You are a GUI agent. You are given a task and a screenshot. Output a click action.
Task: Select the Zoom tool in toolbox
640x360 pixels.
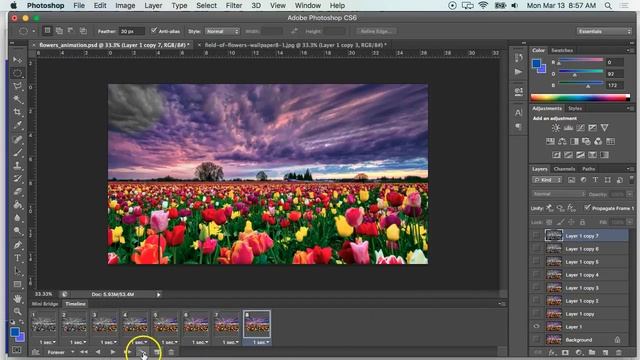point(17,312)
